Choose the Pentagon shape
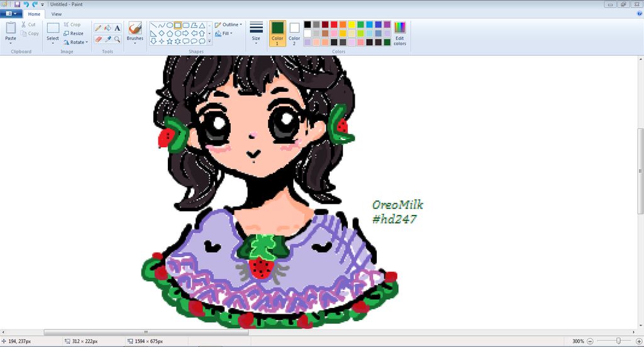 169,33
